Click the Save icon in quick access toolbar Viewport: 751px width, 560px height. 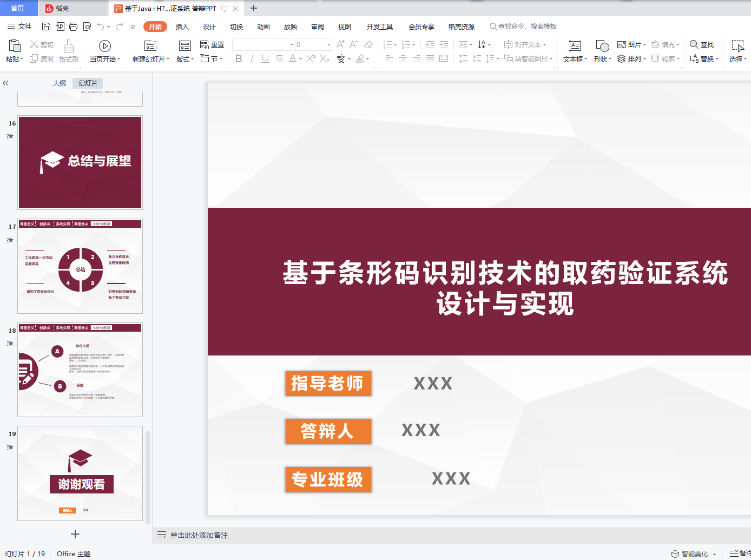[x=46, y=27]
